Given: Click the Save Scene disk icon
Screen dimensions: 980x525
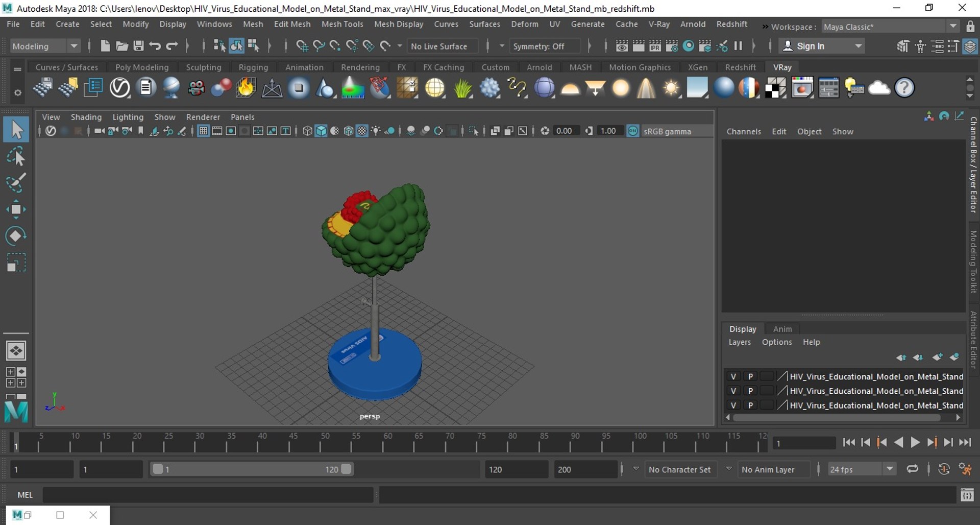Looking at the screenshot, I should (138, 46).
